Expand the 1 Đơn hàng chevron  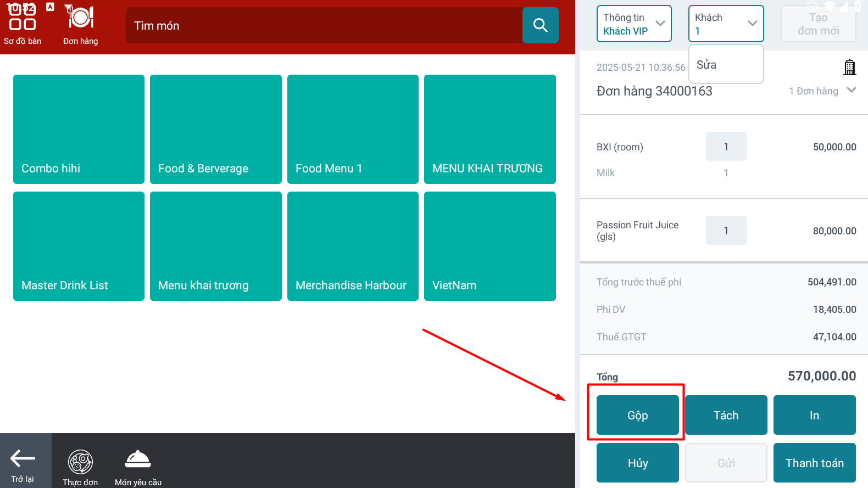point(851,90)
